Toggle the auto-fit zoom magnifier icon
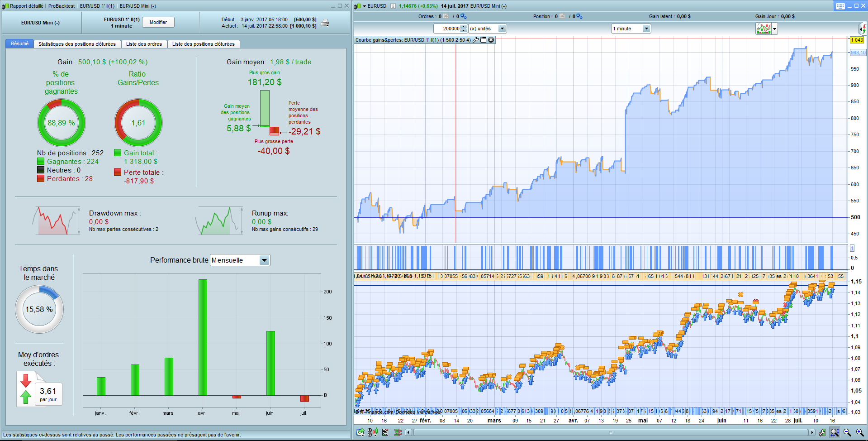The height and width of the screenshot is (441, 868). coord(835,432)
